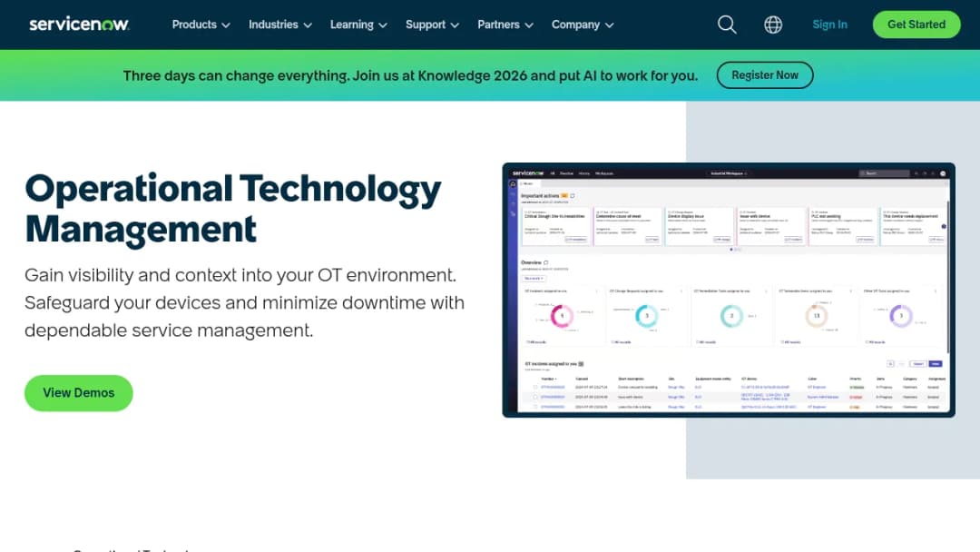This screenshot has height=552, width=980.
Task: Click the Operational Technology Management heading
Action: pos(232,208)
